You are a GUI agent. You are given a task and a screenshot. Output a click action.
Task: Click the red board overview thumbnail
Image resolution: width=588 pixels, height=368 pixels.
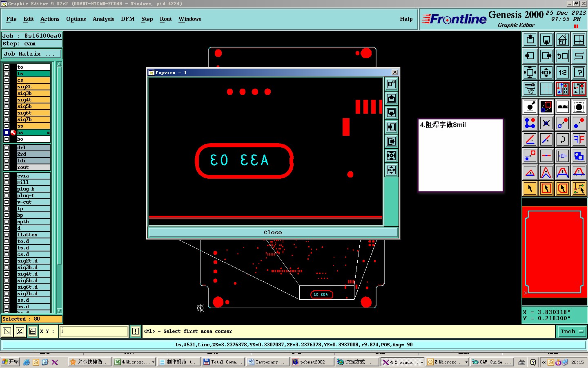[x=554, y=251]
